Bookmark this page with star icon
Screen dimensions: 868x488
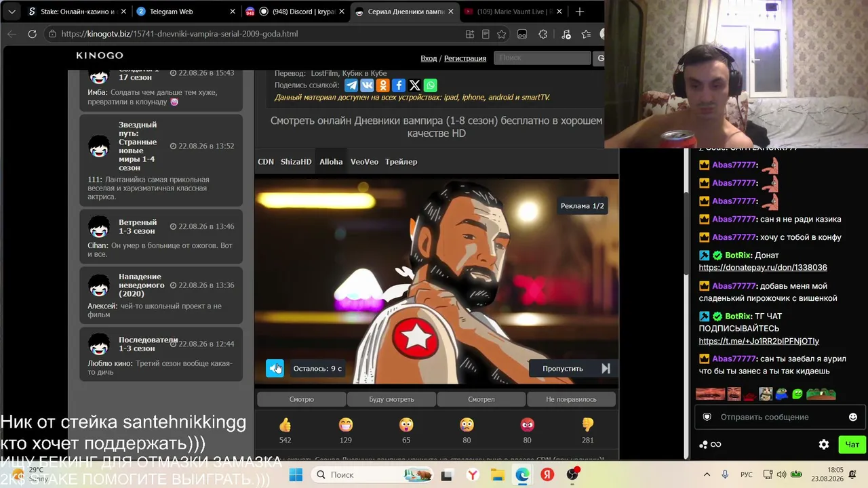click(501, 34)
